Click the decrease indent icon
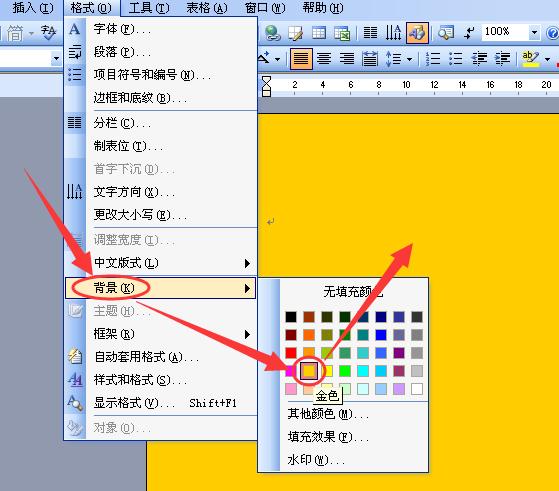 click(479, 58)
